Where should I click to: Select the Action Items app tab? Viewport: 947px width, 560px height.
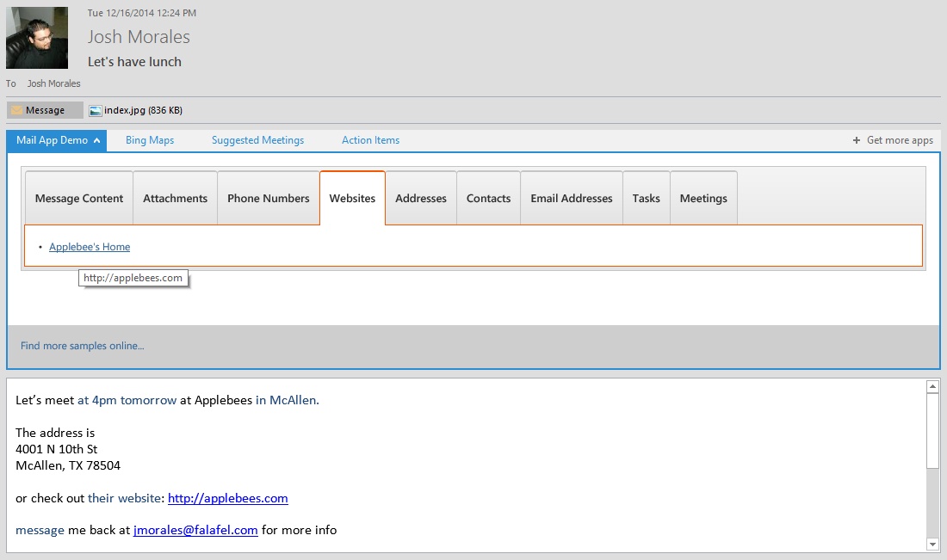click(370, 139)
